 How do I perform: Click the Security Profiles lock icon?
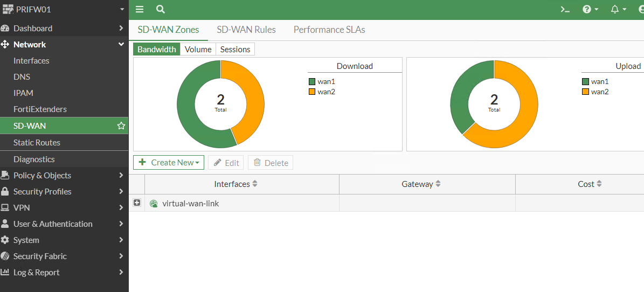[5, 191]
